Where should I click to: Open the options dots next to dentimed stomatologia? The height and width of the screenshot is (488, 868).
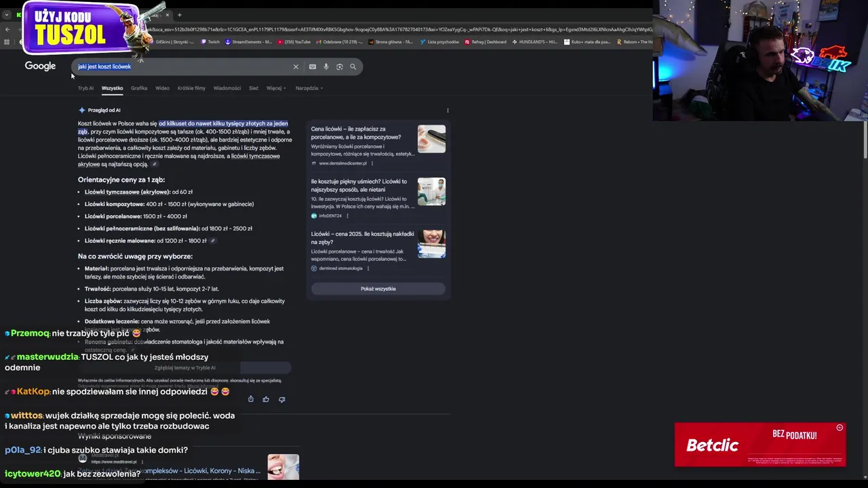(x=368, y=268)
